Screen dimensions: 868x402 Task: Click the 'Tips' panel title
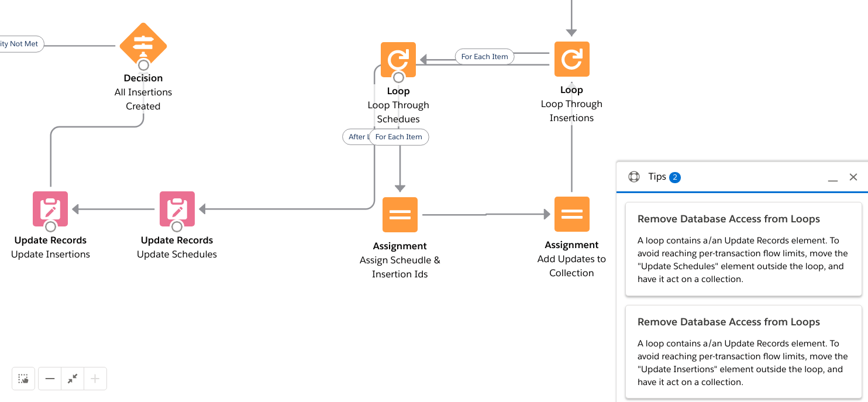click(x=657, y=177)
